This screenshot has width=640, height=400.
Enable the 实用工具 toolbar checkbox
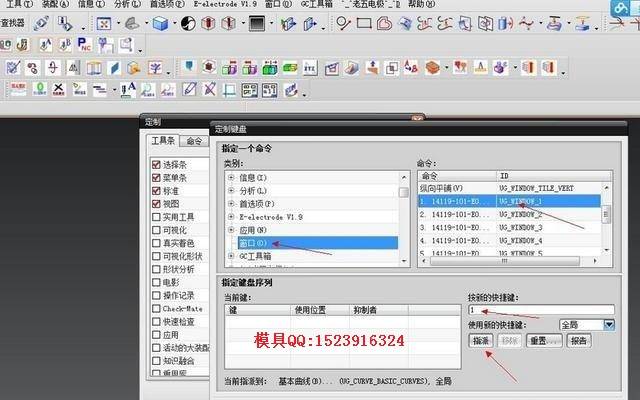coord(156,217)
